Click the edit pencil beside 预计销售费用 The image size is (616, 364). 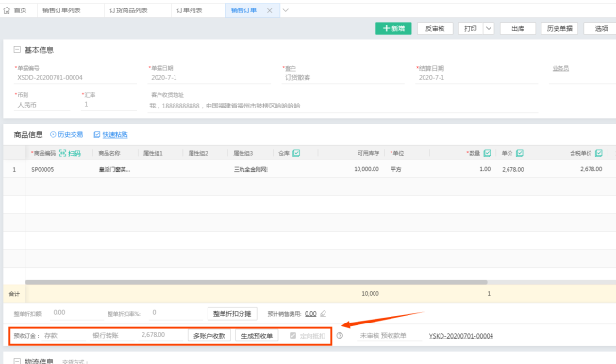pyautogui.click(x=323, y=313)
